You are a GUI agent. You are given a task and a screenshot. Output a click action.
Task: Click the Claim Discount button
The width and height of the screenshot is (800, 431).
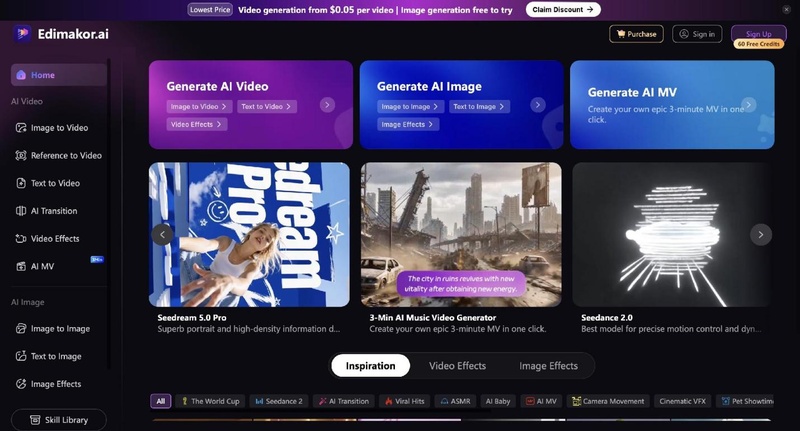click(x=563, y=9)
